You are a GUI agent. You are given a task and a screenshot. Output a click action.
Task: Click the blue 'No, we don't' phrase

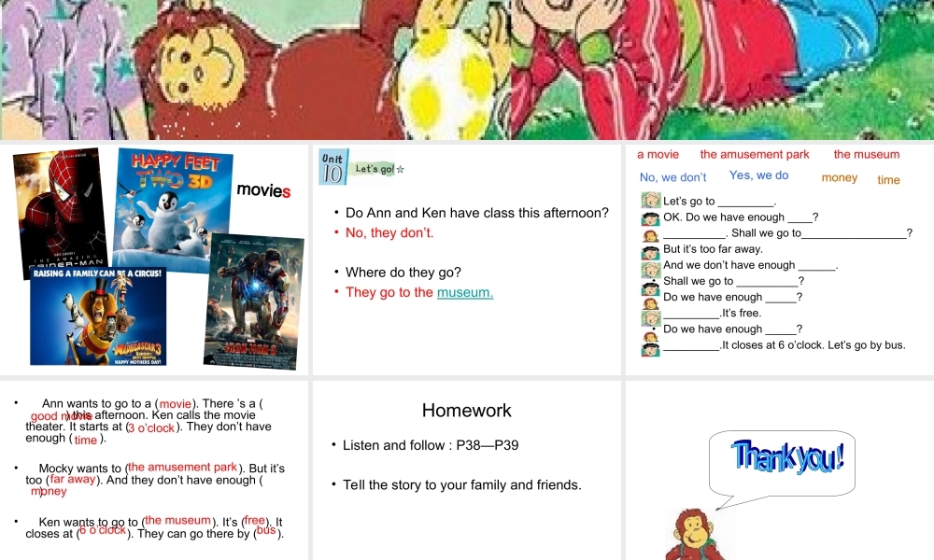(x=672, y=177)
